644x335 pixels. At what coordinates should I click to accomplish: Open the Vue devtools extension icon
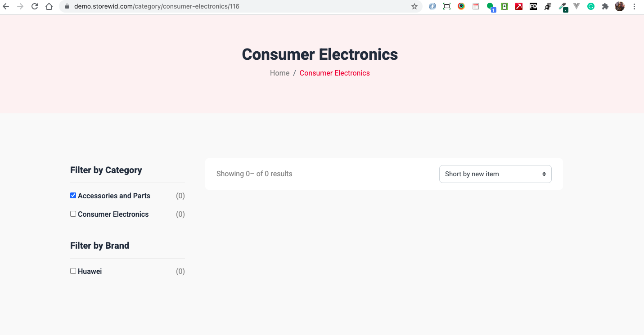click(576, 7)
